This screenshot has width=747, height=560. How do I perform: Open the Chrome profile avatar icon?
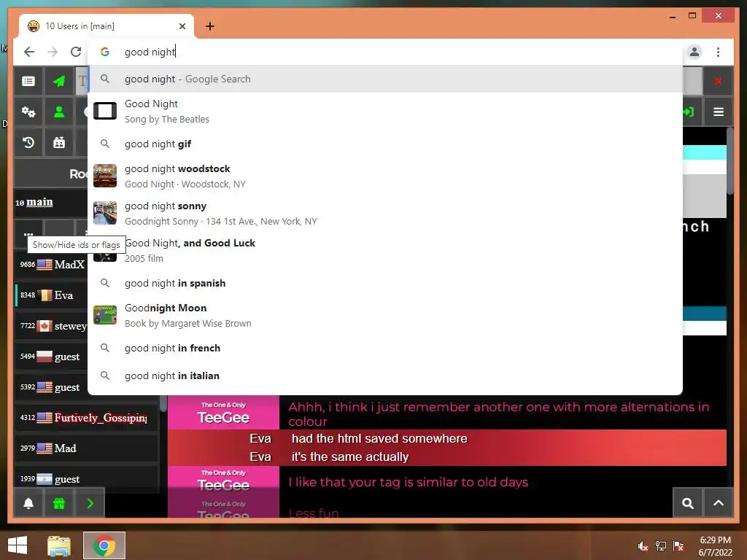click(x=694, y=52)
